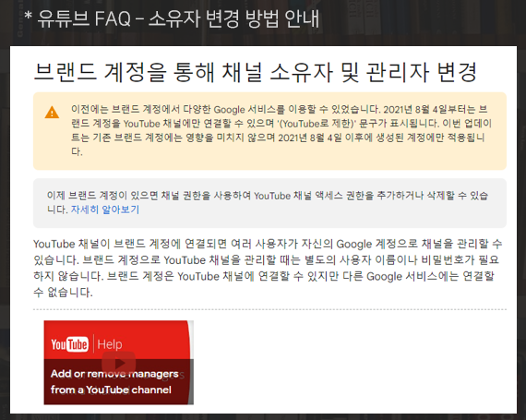Screen dimensions: 526x420
Task: Click the YouTube logo in video thumbnail
Action: [70, 344]
